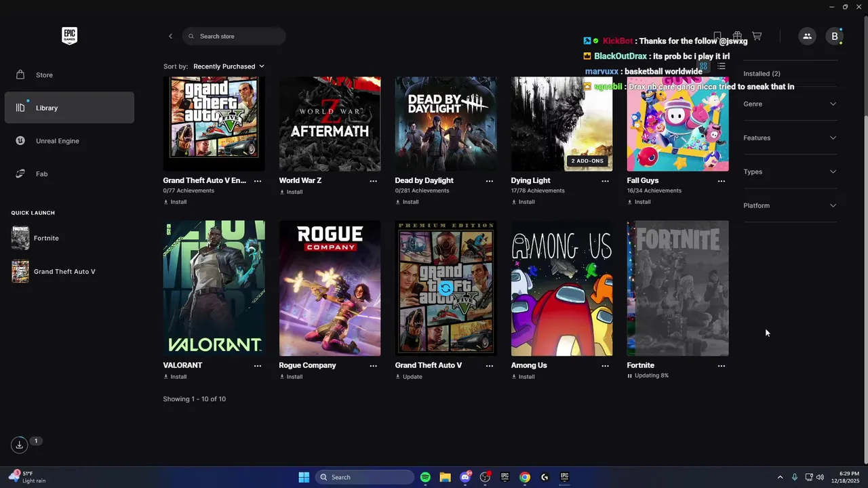Open three-dot menu for World War Z

tap(374, 181)
